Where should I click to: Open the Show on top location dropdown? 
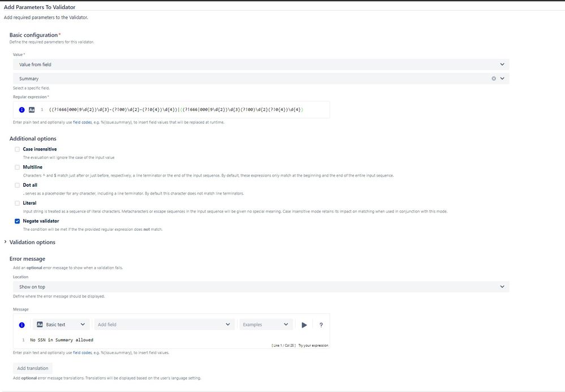click(261, 287)
